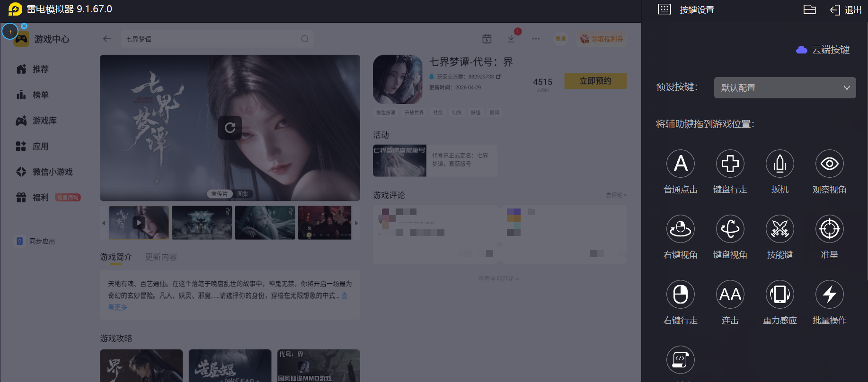Click the magnifier search icon
Screen dimensions: 868x382
point(304,39)
